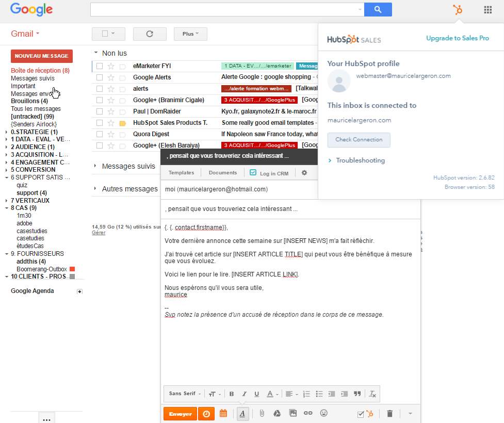
Task: Attach files with the paperclip icon
Action: click(x=262, y=413)
